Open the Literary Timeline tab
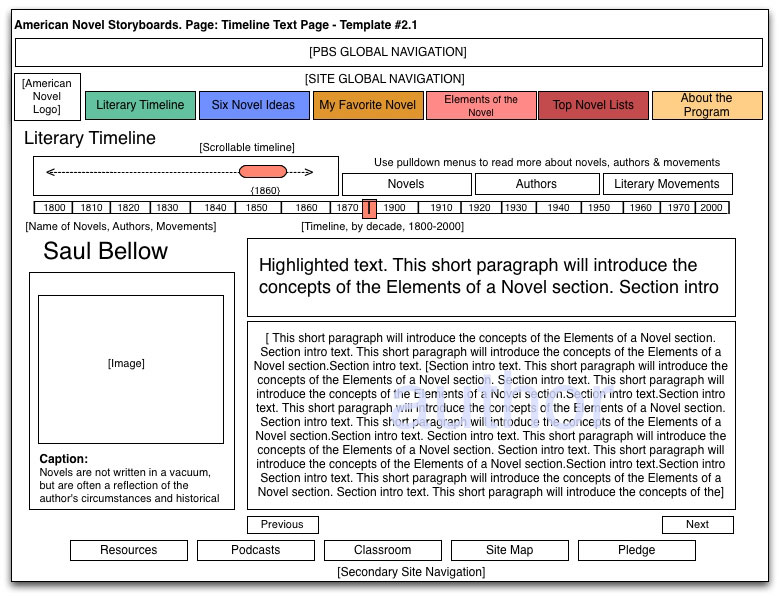The width and height of the screenshot is (779, 596). (140, 105)
